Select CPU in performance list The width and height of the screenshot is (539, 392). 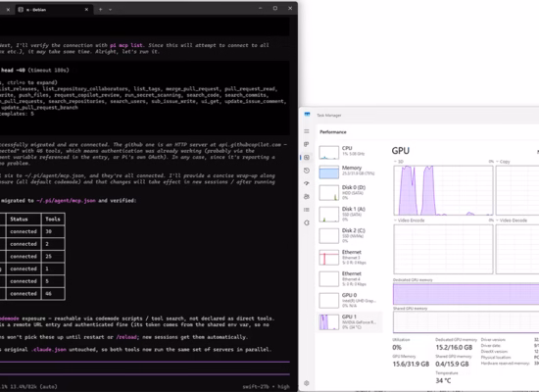pos(350,152)
